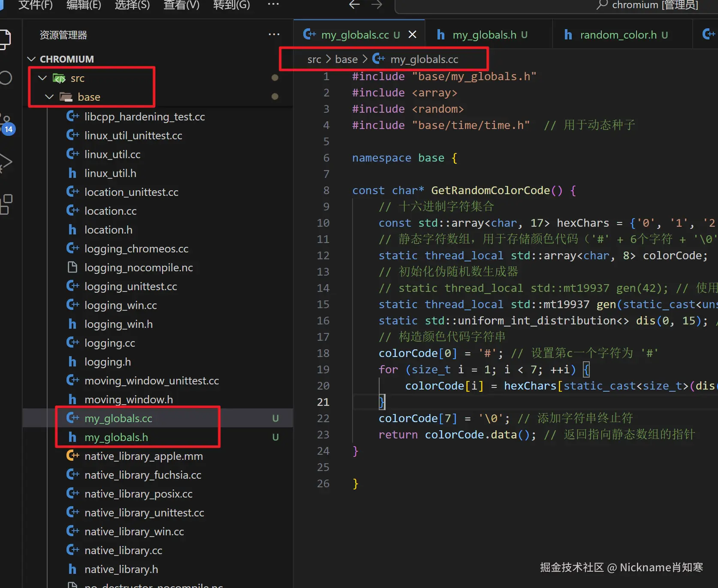This screenshot has width=718, height=588.
Task: Open native_library_apple.mm file
Action: click(144, 456)
